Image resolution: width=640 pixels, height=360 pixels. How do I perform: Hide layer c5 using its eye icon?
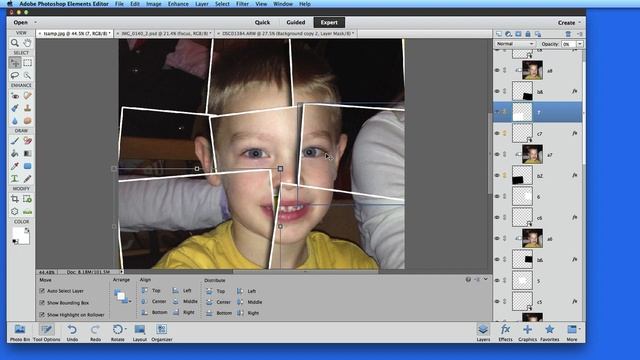(497, 301)
